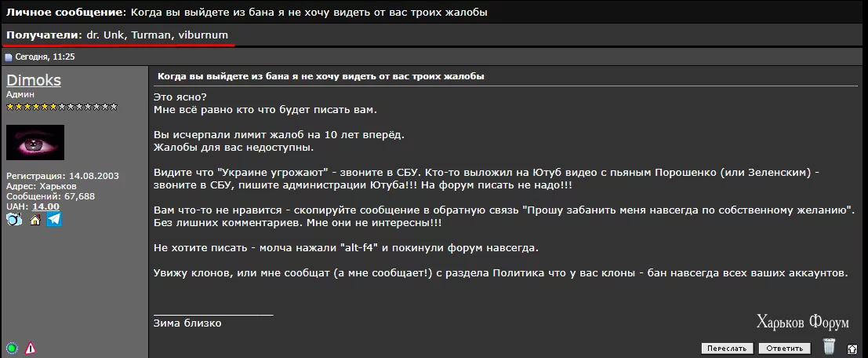Select recipient viburnum
868x358 pixels.
tap(203, 35)
